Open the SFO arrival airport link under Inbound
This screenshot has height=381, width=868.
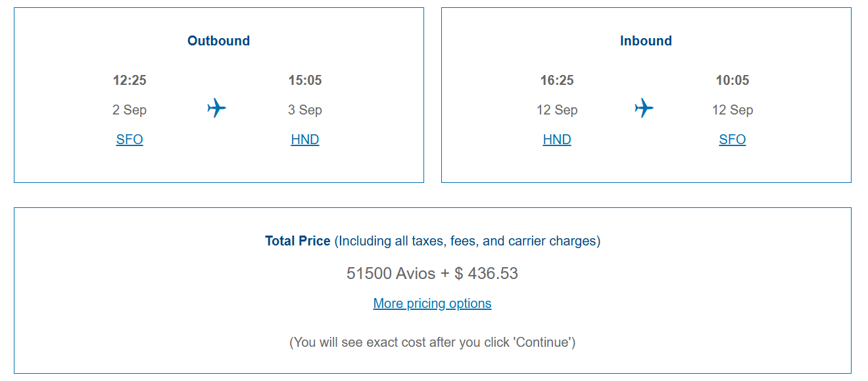733,140
